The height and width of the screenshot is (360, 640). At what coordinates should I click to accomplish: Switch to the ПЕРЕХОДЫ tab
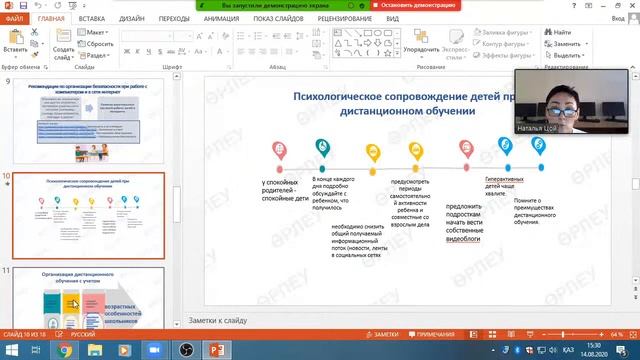click(174, 19)
